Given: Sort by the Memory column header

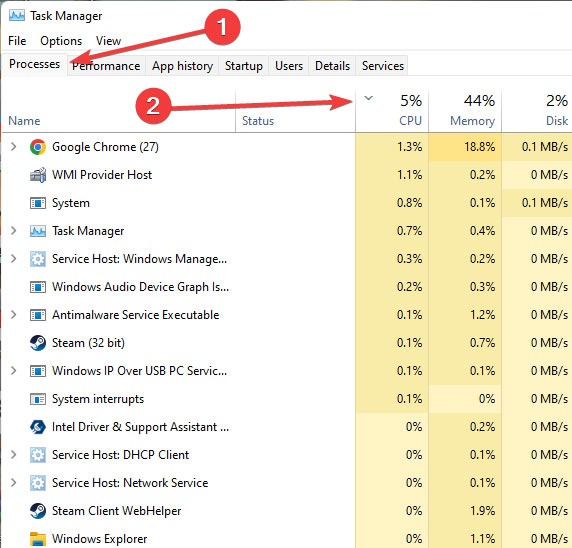Looking at the screenshot, I should pos(465,111).
